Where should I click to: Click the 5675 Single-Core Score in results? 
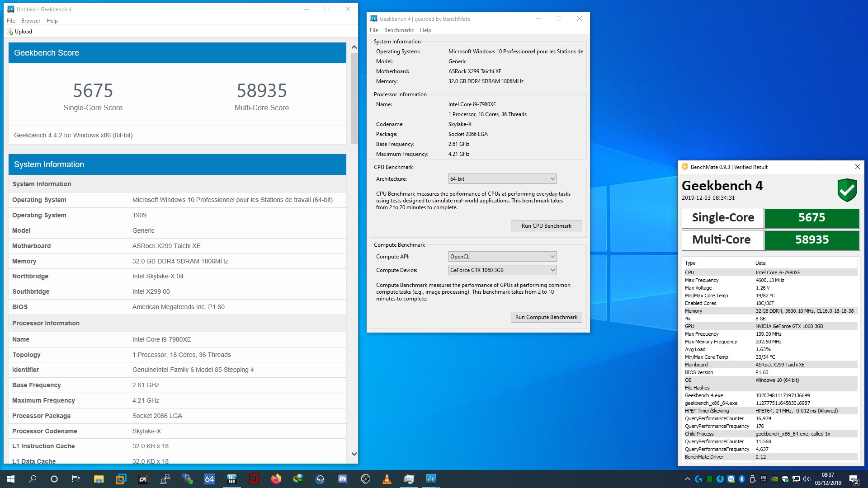93,91
